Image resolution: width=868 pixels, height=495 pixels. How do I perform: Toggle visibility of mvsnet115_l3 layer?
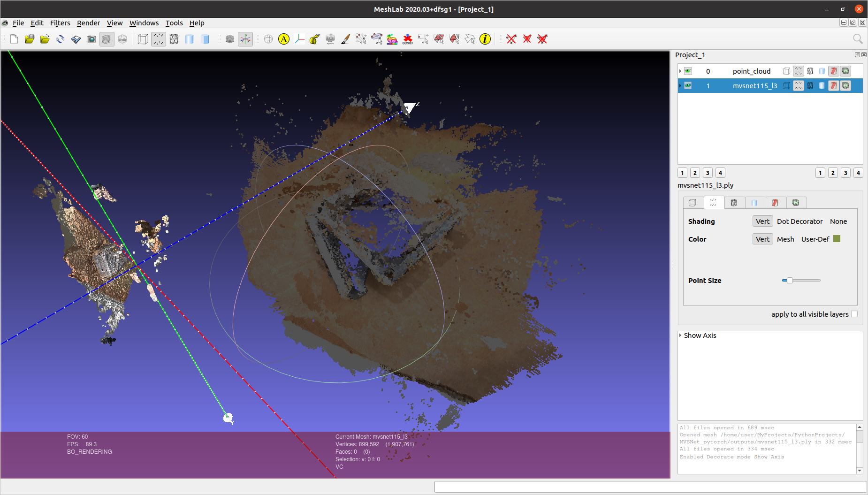pyautogui.click(x=687, y=85)
